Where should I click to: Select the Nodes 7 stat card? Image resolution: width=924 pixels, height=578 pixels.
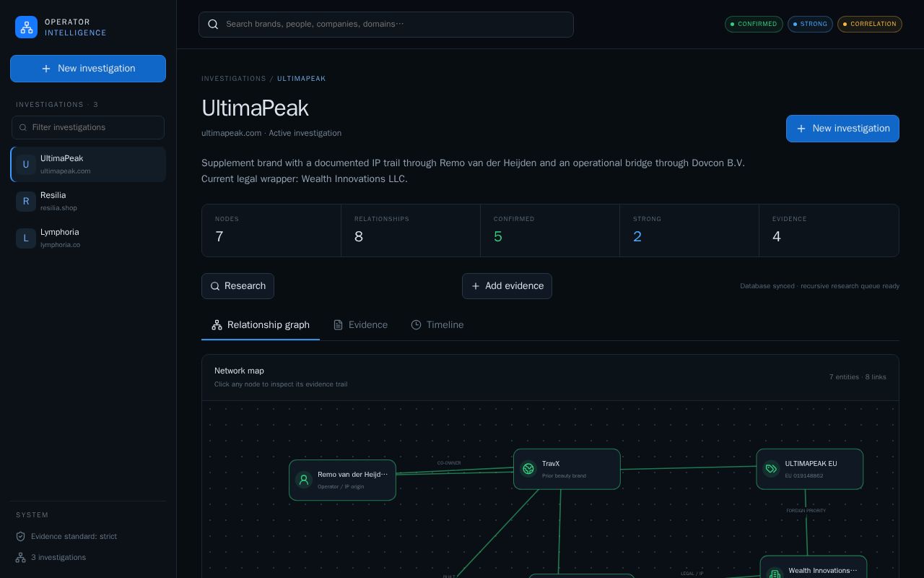pyautogui.click(x=271, y=230)
